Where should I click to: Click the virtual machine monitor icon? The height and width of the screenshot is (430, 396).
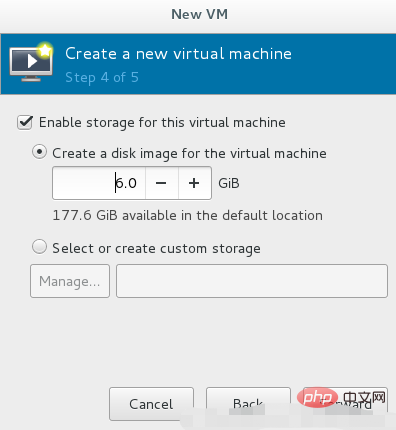31,62
